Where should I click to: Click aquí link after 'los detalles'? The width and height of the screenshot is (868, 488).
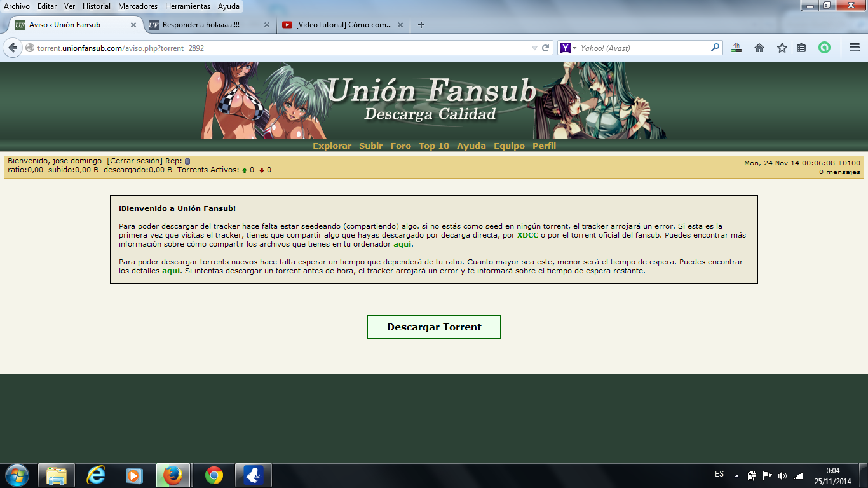pyautogui.click(x=172, y=271)
